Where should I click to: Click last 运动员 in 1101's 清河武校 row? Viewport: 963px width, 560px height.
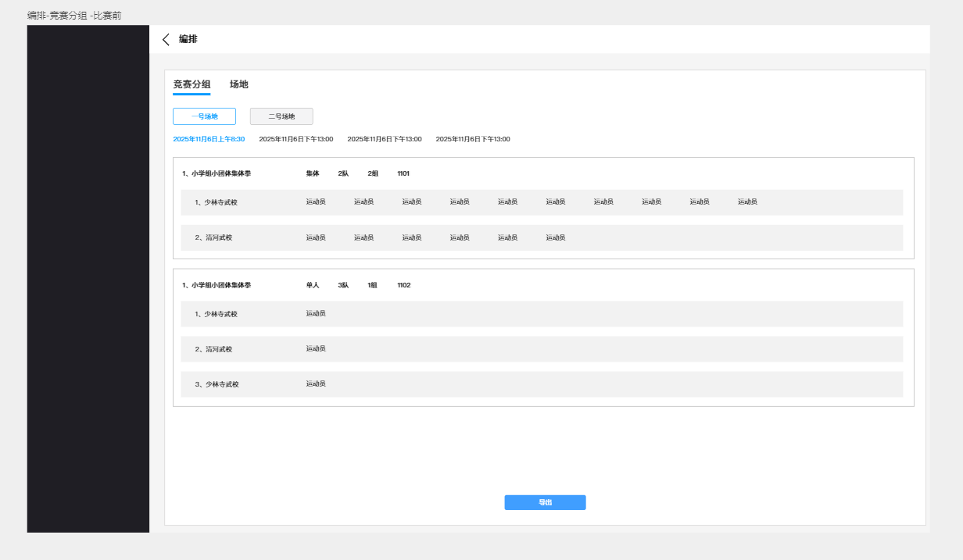click(x=555, y=237)
